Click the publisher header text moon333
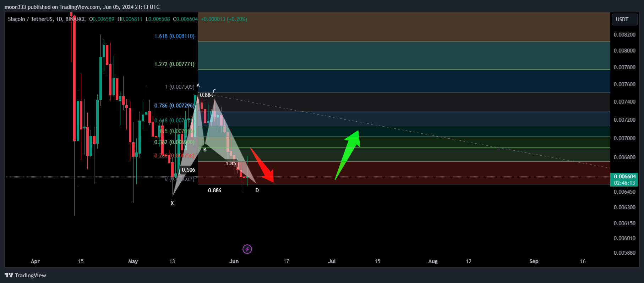This screenshot has width=644, height=283. pyautogui.click(x=15, y=7)
